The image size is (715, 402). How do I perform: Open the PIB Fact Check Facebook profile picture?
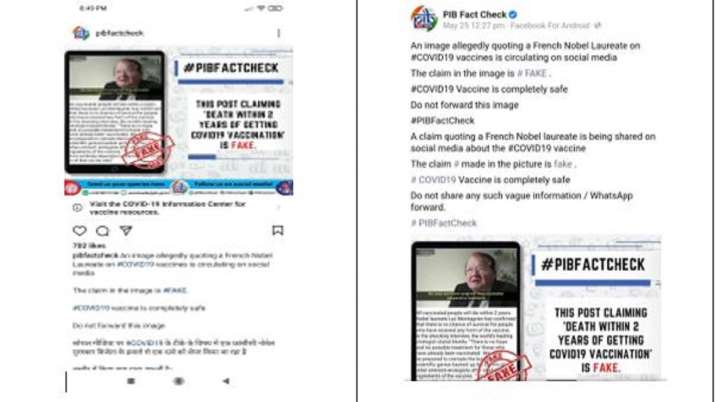[424, 19]
